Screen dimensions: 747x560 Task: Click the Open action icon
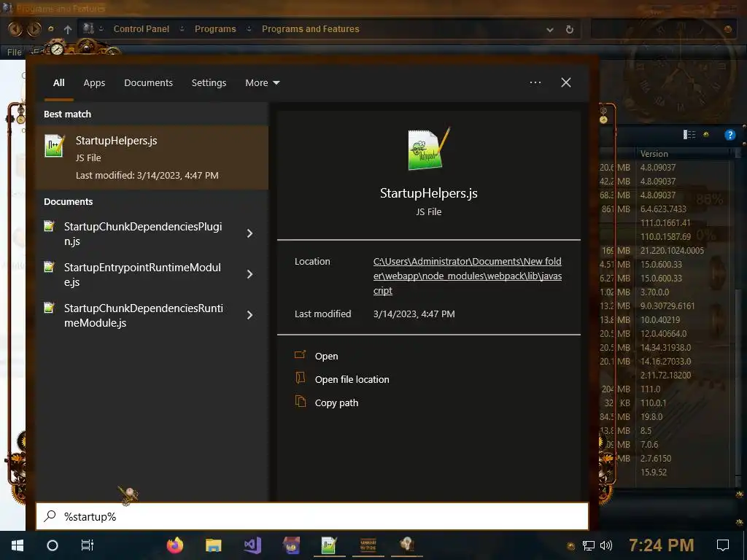(x=300, y=355)
